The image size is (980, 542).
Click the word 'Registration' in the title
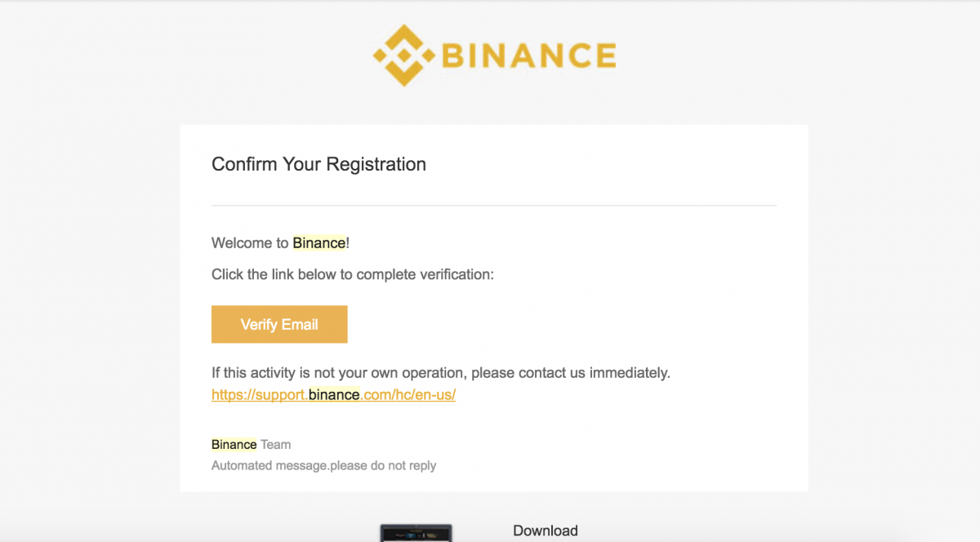tap(376, 164)
